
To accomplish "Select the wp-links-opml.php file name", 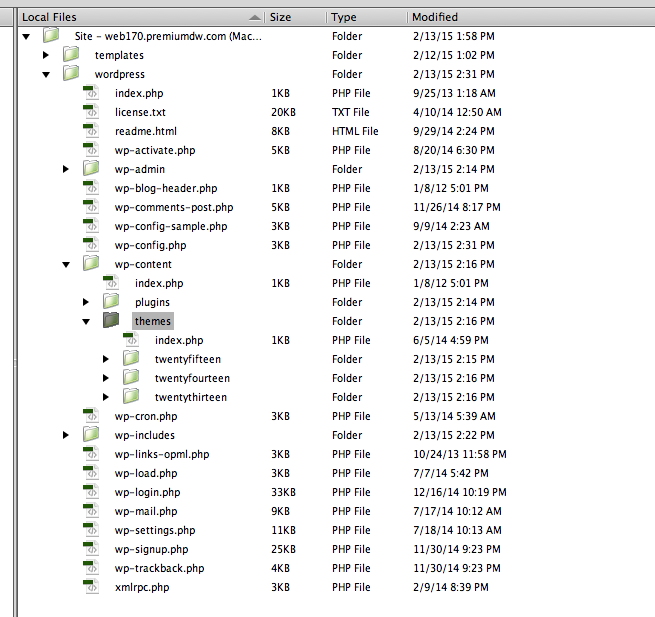I will 162,454.
